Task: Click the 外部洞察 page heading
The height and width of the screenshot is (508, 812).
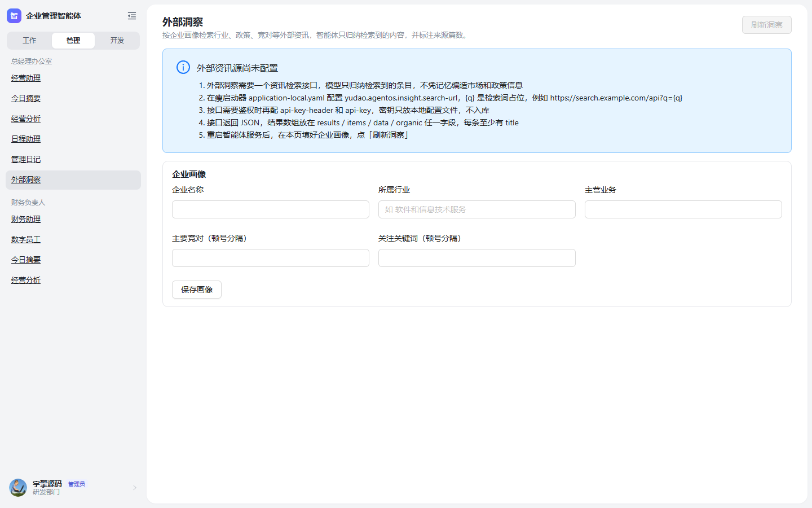Action: pyautogui.click(x=183, y=22)
